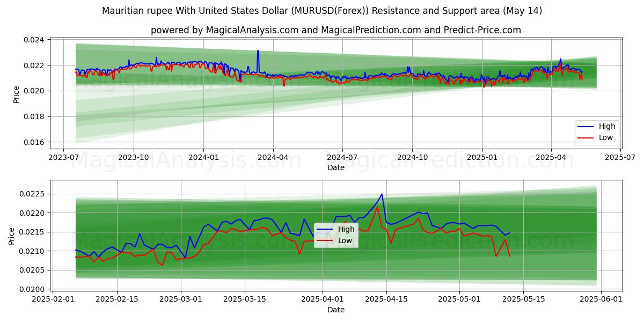
Task: Click the 'Date' axis label under the top chart
Action: tap(336, 168)
